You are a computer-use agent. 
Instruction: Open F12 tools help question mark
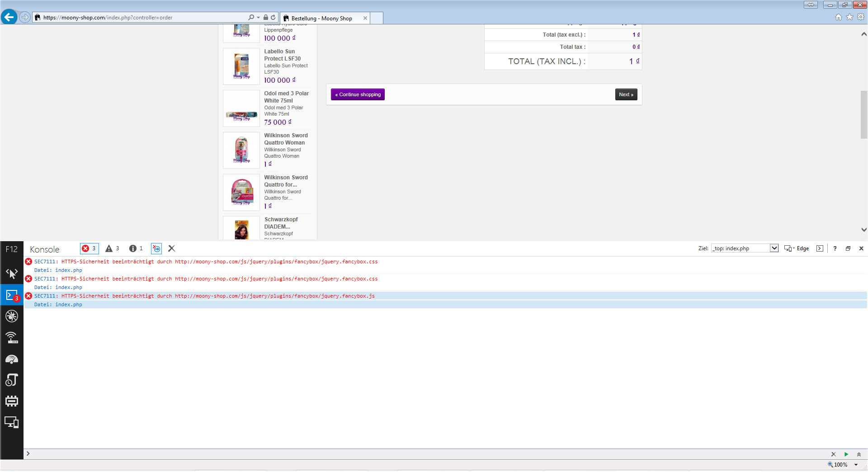click(835, 248)
